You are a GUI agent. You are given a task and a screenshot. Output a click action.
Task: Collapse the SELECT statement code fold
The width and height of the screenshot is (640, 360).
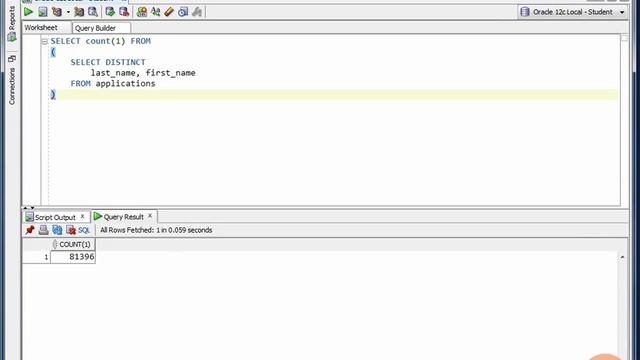[x=45, y=41]
